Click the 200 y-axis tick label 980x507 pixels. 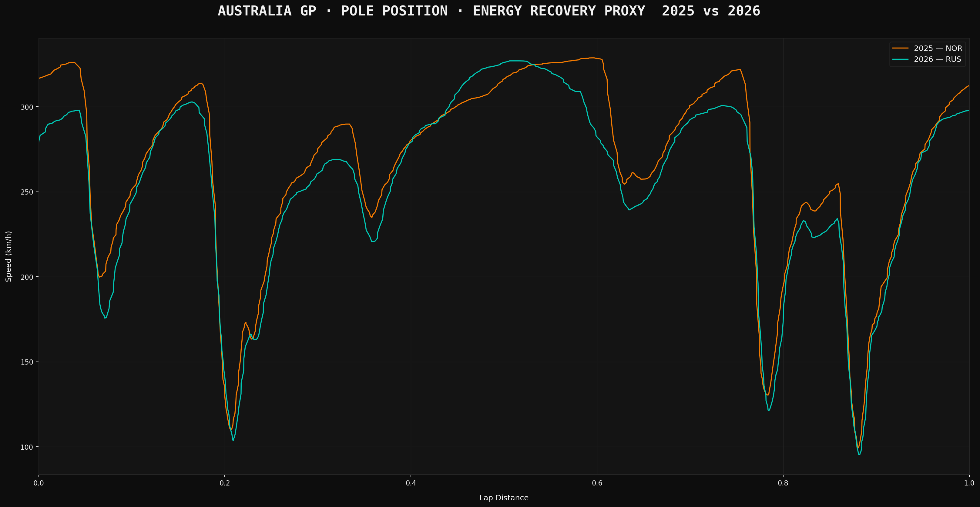27,277
